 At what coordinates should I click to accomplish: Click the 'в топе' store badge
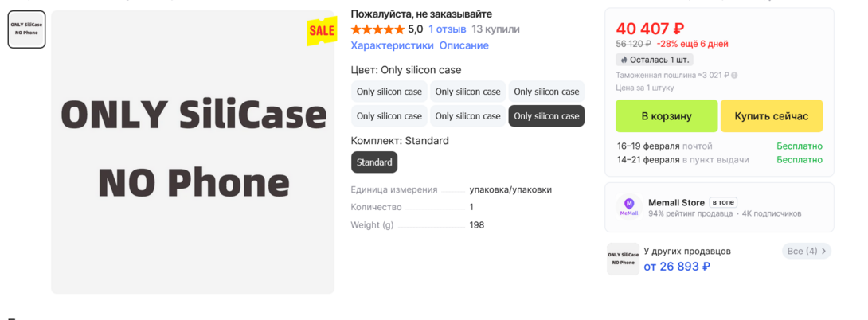click(x=724, y=202)
